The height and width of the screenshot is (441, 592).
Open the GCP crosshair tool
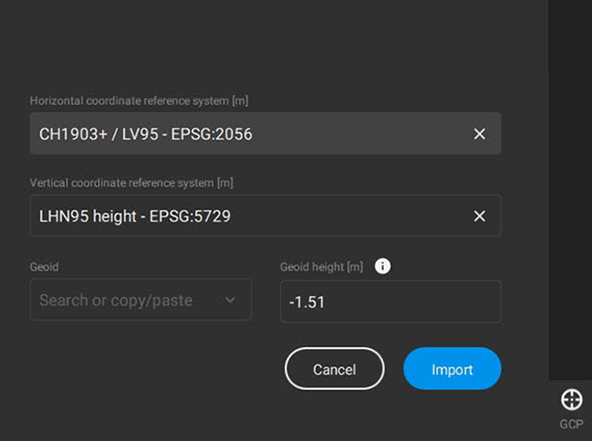click(x=571, y=399)
